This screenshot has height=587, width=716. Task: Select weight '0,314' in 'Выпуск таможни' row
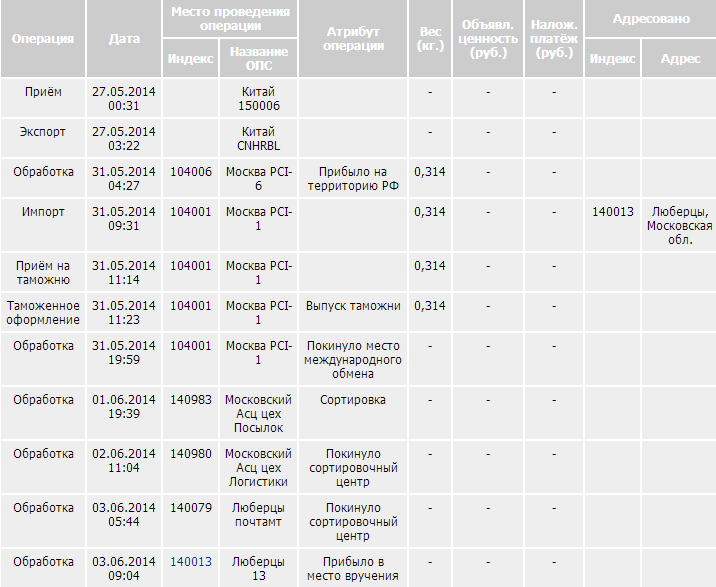point(430,312)
